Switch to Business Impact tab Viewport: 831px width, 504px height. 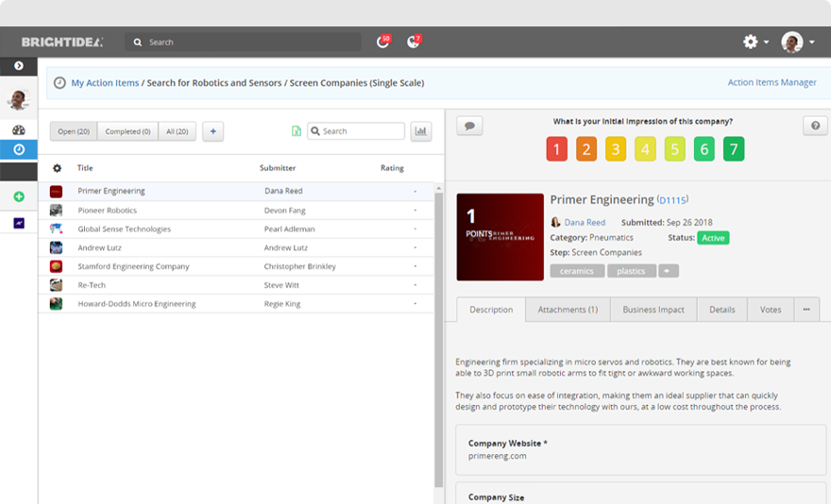653,310
